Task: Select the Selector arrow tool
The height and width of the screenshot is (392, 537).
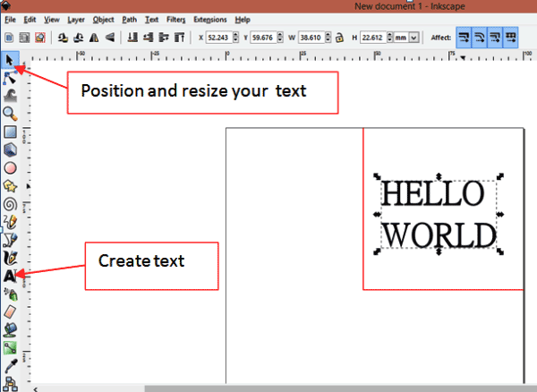Action: click(x=10, y=60)
